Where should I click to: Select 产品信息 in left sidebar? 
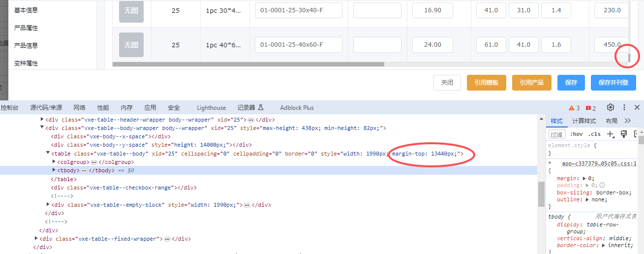(x=26, y=46)
